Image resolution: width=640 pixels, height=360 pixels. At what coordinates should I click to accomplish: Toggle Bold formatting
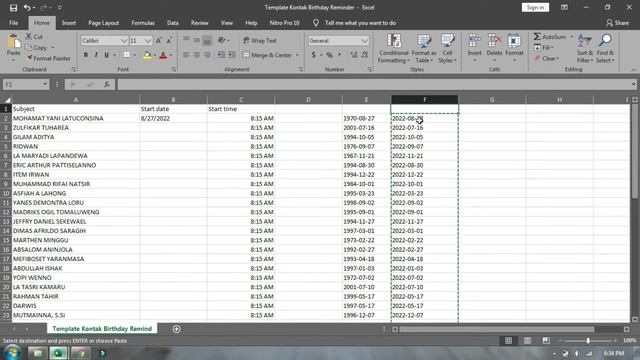pos(86,55)
